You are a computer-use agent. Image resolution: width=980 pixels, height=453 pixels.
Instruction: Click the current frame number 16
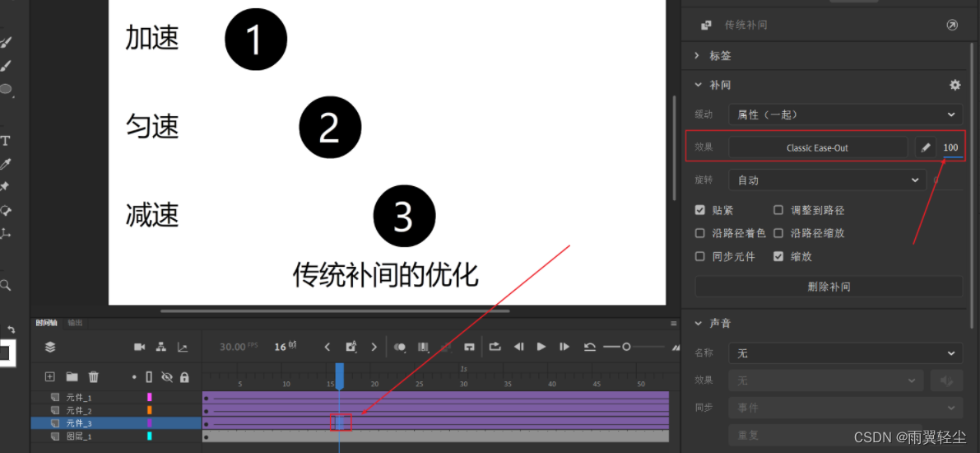click(280, 347)
